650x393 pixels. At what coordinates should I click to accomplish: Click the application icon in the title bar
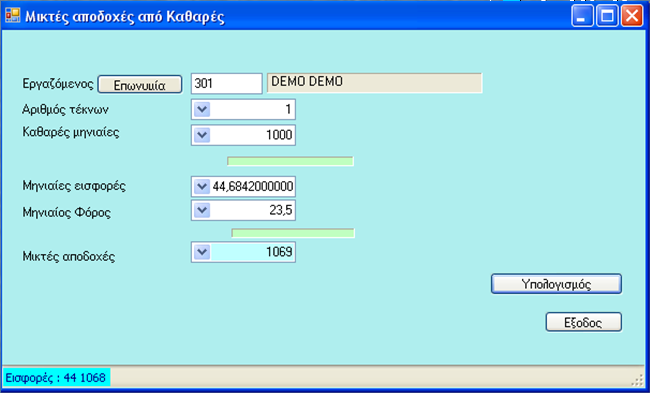point(12,15)
